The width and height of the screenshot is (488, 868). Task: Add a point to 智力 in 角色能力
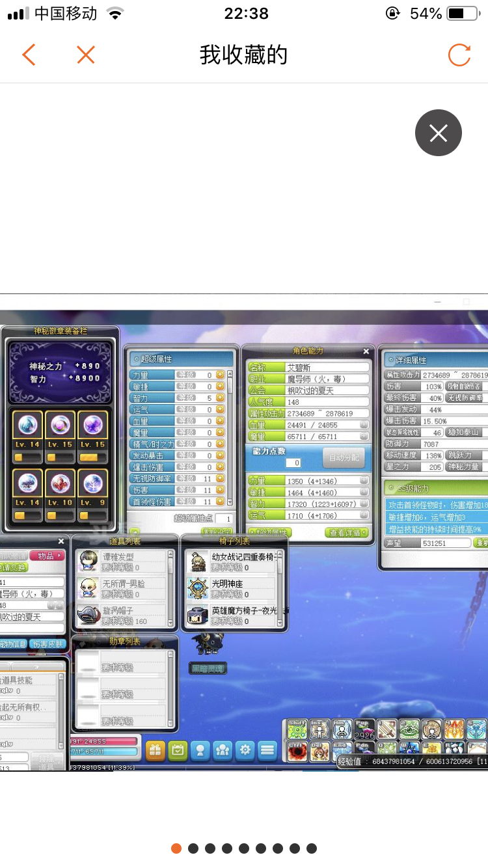(x=364, y=504)
